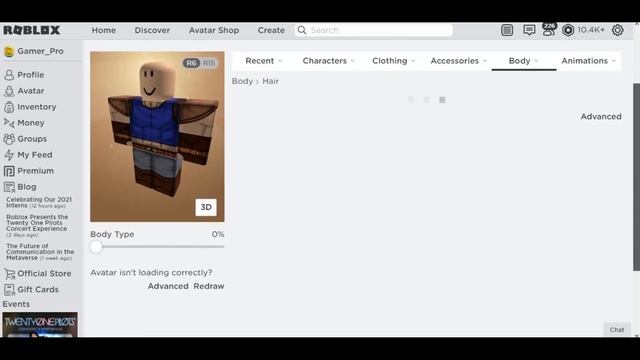This screenshot has width=640, height=360.
Task: Open Inventory in the sidebar
Action: [x=37, y=107]
